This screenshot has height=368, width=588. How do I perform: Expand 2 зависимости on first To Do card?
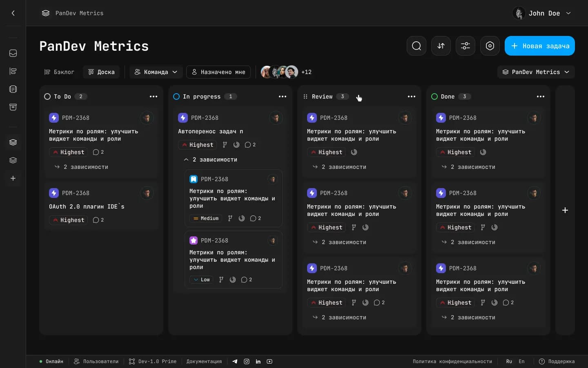82,167
